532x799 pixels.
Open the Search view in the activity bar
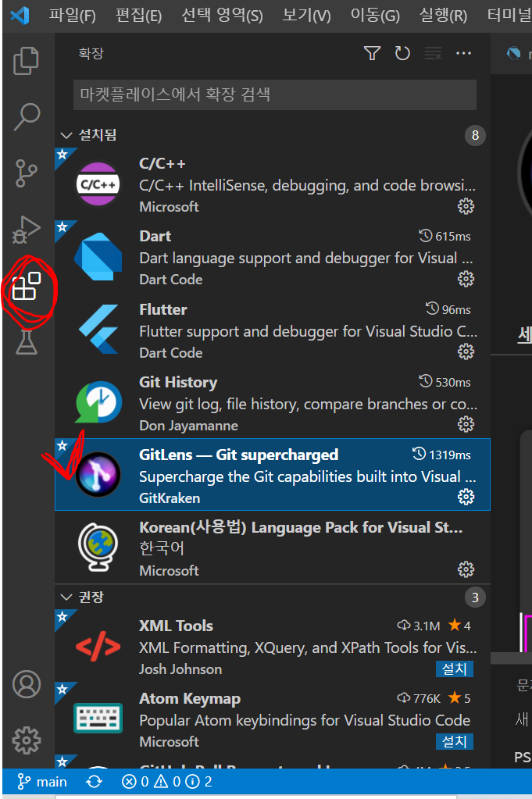(x=26, y=116)
